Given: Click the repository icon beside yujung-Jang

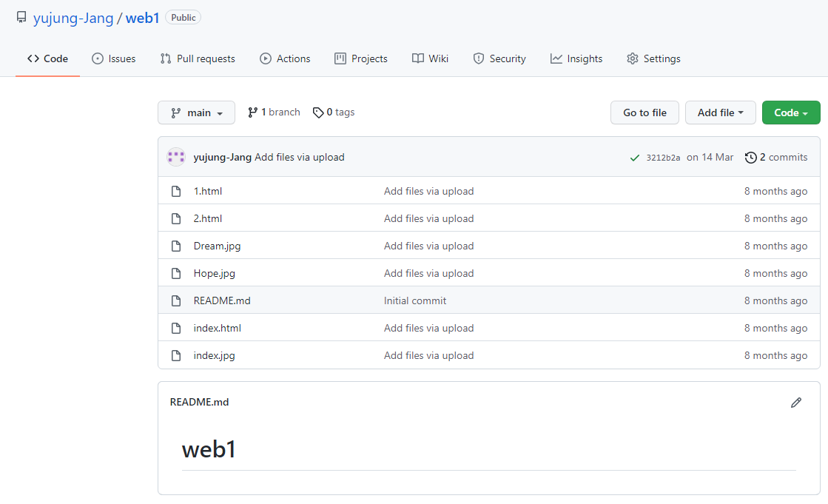Looking at the screenshot, I should 21,18.
